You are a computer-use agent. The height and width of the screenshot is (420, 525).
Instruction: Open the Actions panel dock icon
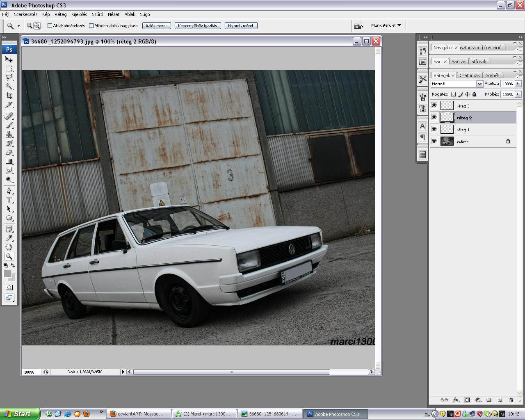coord(422,62)
